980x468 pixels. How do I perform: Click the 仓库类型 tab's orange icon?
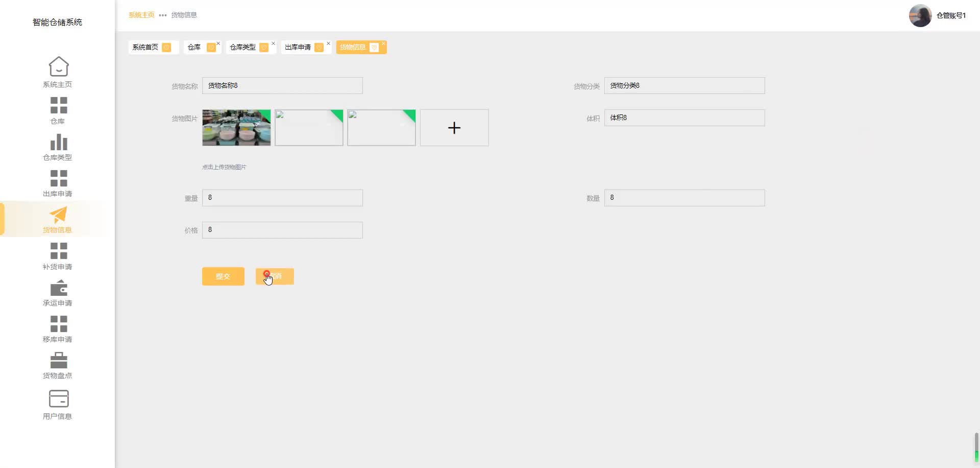click(264, 48)
